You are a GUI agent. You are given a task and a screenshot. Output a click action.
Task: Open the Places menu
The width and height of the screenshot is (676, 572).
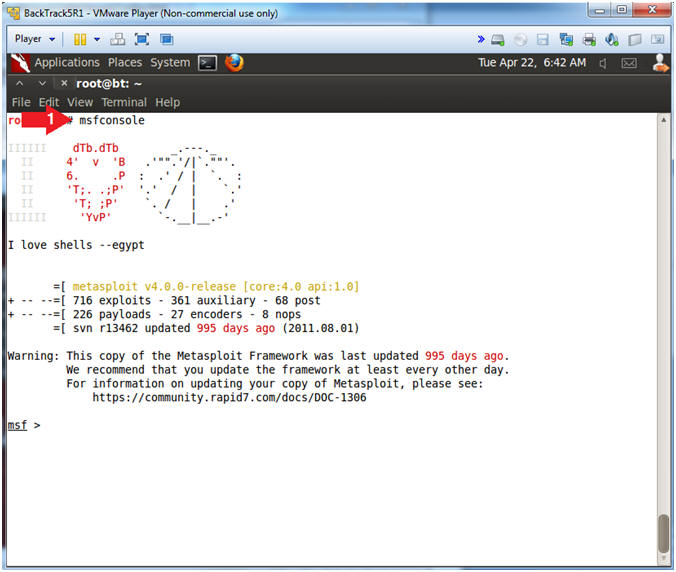pyautogui.click(x=125, y=63)
